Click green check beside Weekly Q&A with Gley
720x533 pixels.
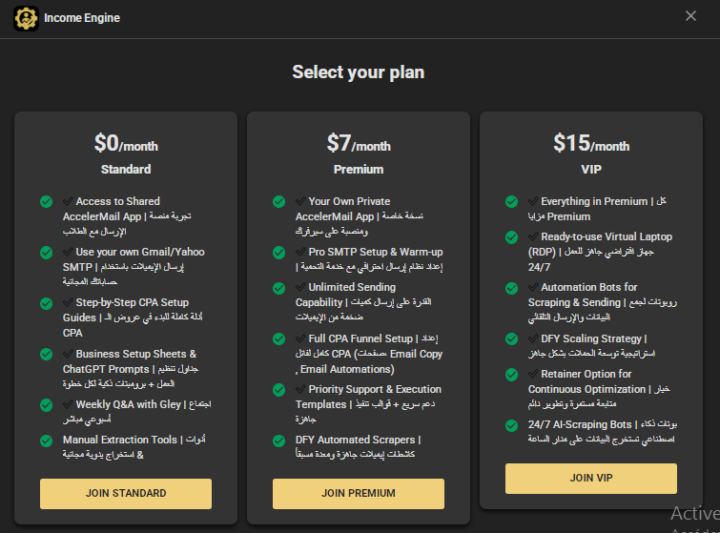pos(46,405)
